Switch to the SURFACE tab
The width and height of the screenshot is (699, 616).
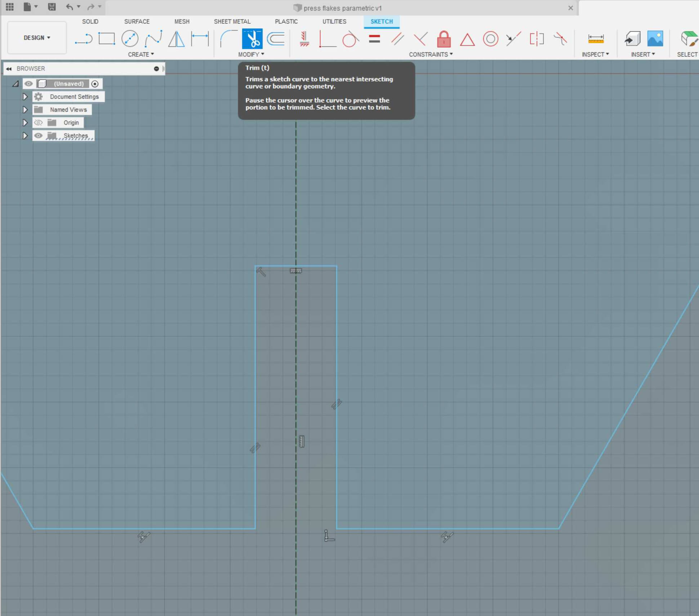[137, 21]
